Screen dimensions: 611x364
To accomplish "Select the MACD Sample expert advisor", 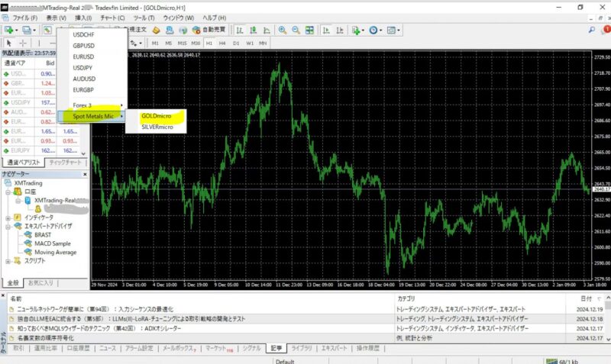I will [52, 243].
